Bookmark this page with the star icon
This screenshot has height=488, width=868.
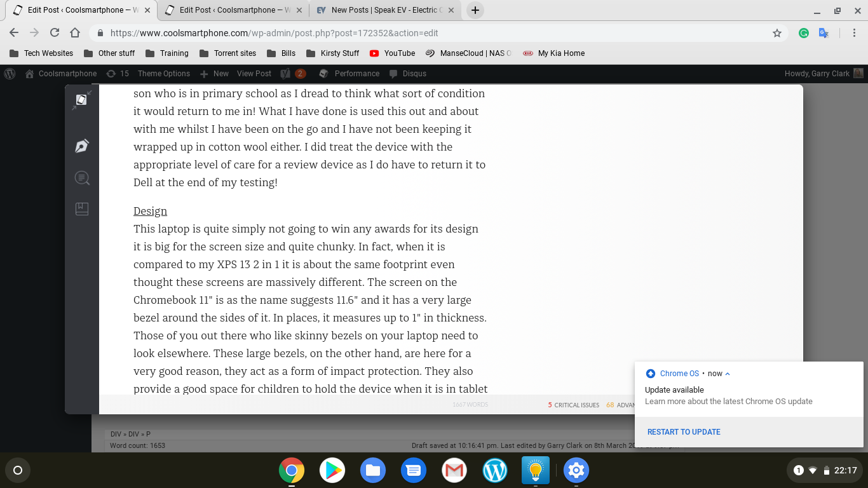[777, 33]
